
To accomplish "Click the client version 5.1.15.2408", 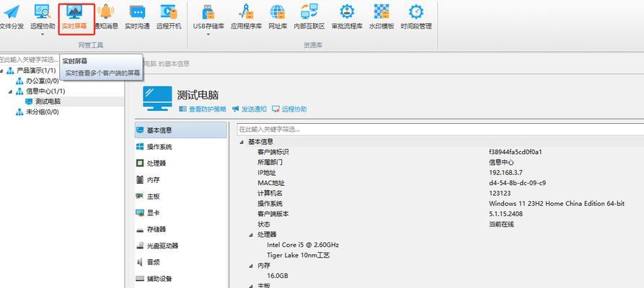I will [x=506, y=214].
